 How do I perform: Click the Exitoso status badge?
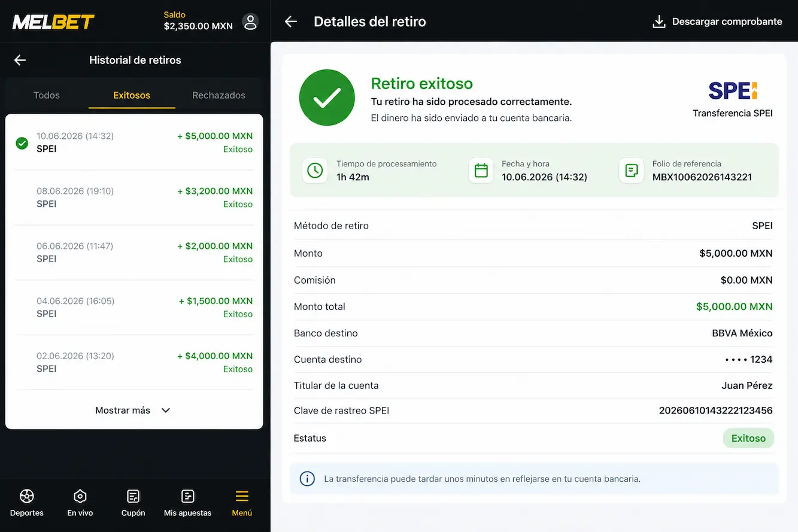tap(748, 438)
